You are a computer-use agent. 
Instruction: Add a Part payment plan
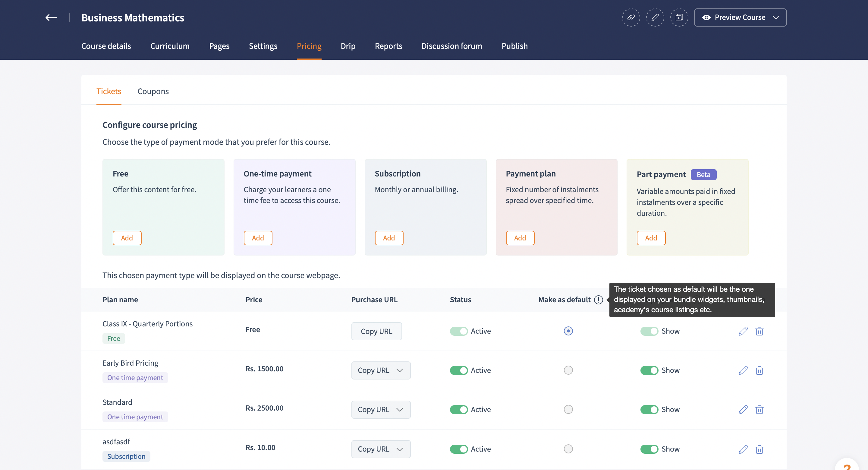(651, 238)
